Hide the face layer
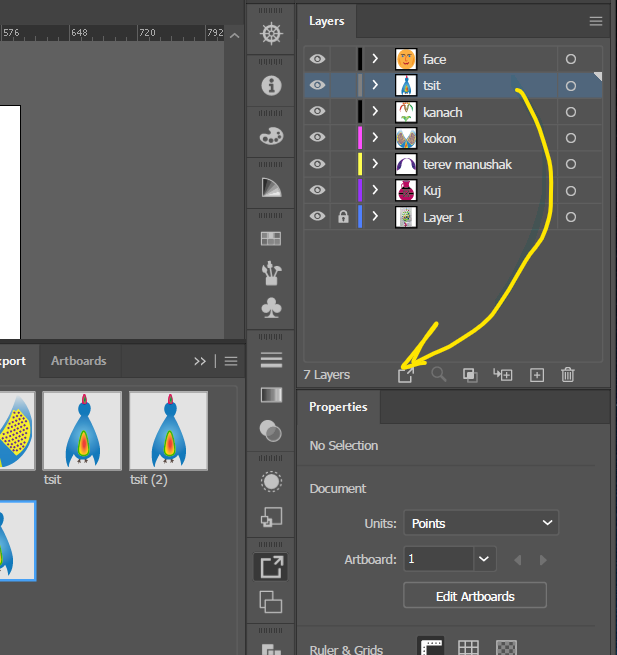 point(317,59)
